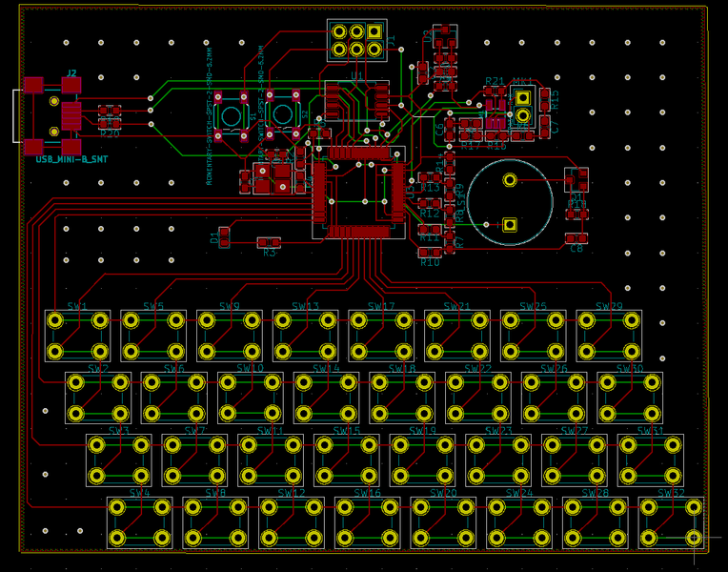Select the USB_MINI-B_SMT connector J2
The width and height of the screenshot is (728, 572).
(51, 115)
